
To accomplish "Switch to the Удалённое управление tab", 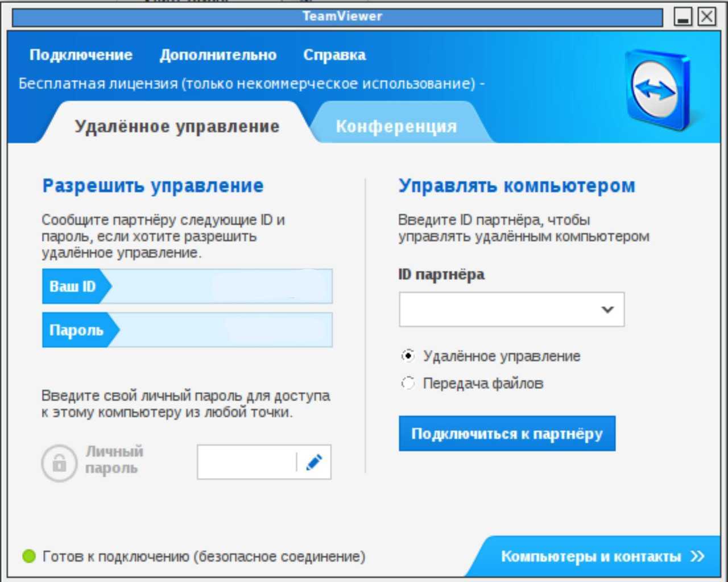I will (x=177, y=126).
